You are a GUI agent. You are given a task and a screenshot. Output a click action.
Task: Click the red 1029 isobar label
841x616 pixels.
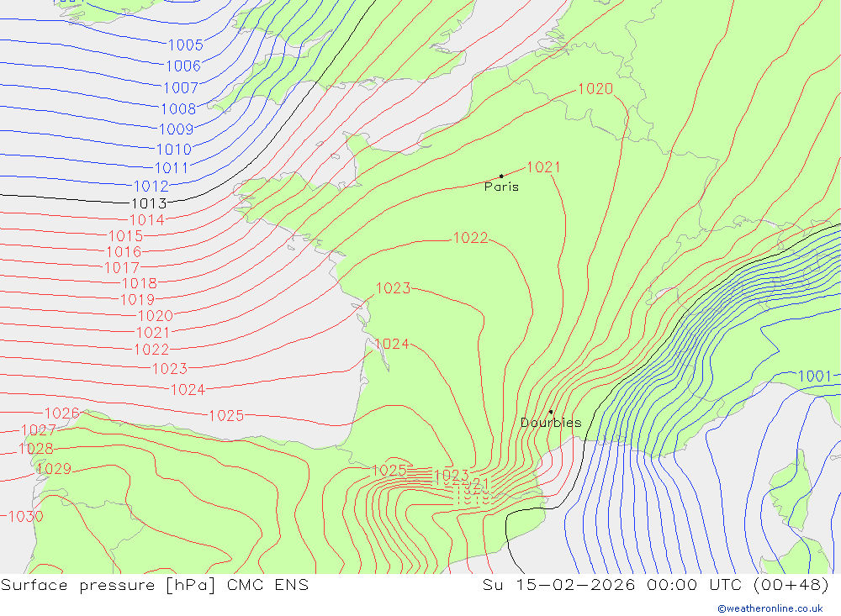pyautogui.click(x=54, y=469)
